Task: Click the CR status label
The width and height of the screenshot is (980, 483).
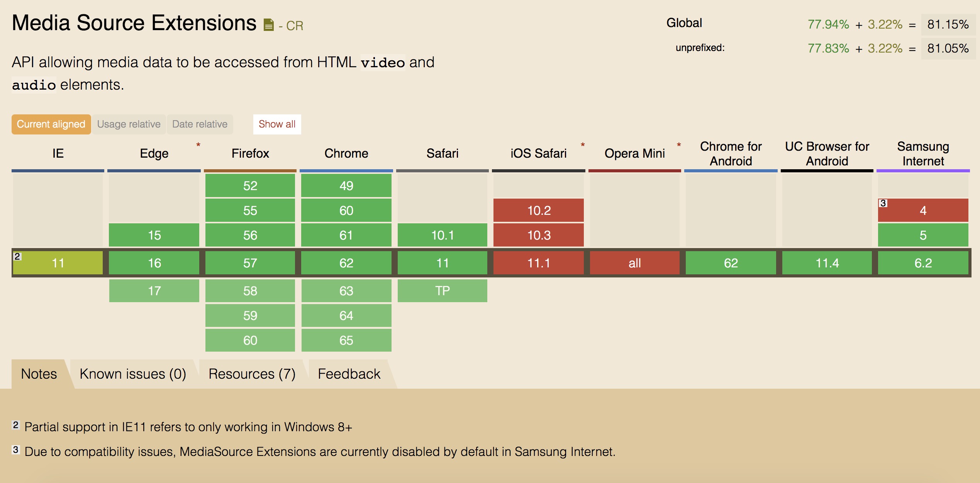Action: coord(295,26)
